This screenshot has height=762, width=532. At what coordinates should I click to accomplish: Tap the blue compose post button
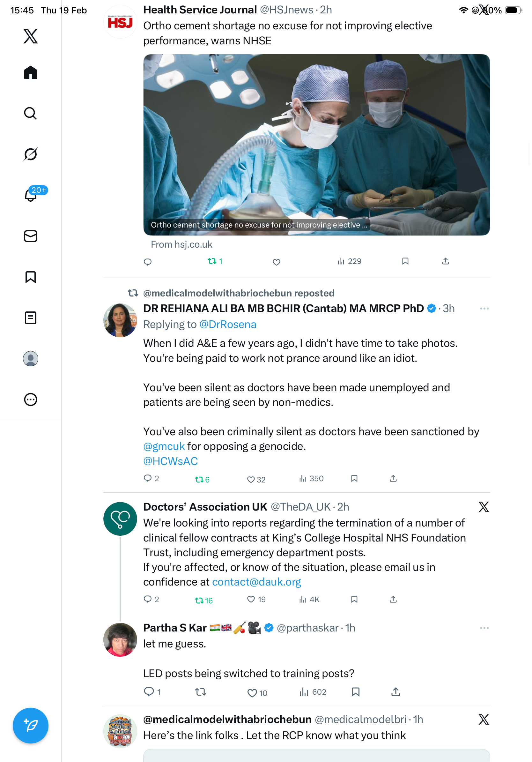click(x=31, y=726)
